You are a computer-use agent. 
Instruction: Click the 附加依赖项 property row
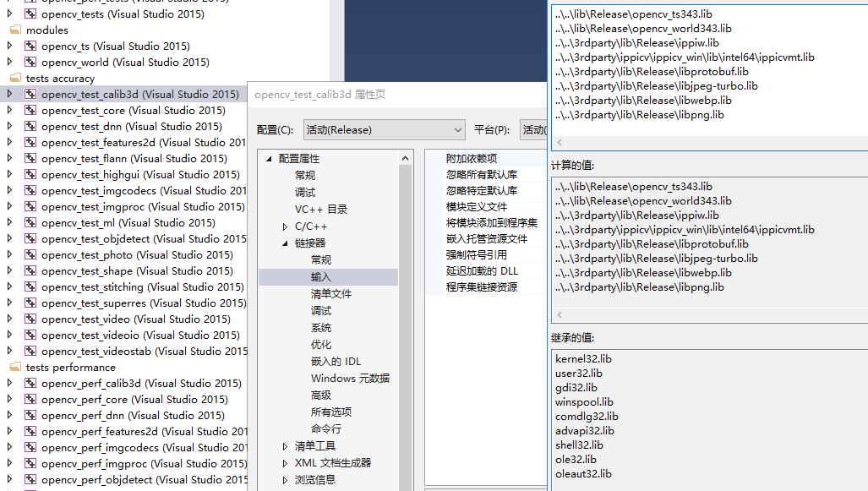pyautogui.click(x=487, y=158)
